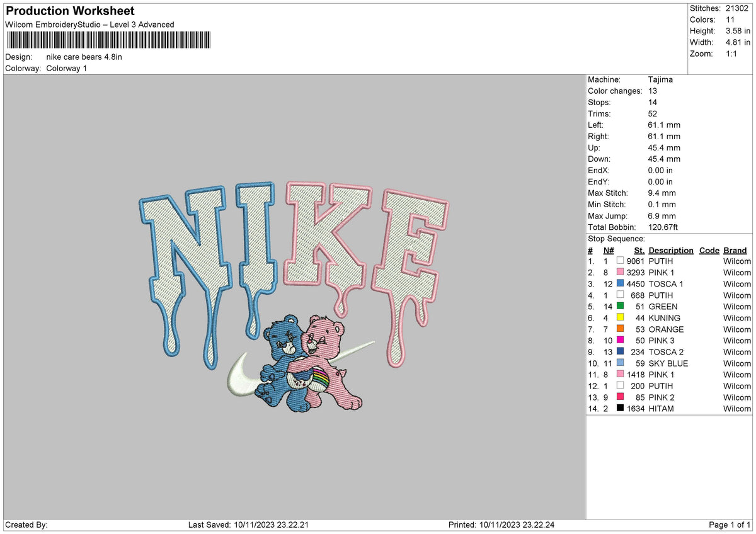Click the KUNING yellow swatch
Image resolution: width=756 pixels, height=534 pixels.
[x=621, y=318]
